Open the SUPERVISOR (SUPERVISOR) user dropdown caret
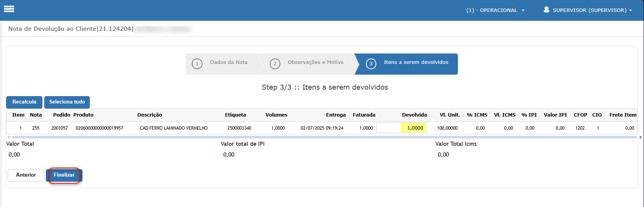The height and width of the screenshot is (207, 644). click(x=631, y=10)
